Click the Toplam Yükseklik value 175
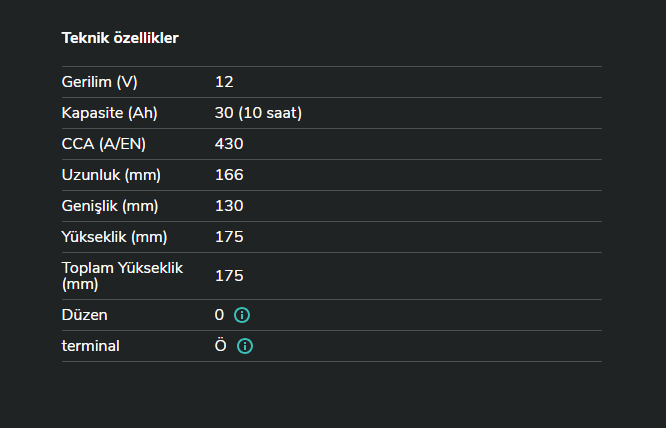Viewport: 666px width, 428px height. click(x=229, y=275)
